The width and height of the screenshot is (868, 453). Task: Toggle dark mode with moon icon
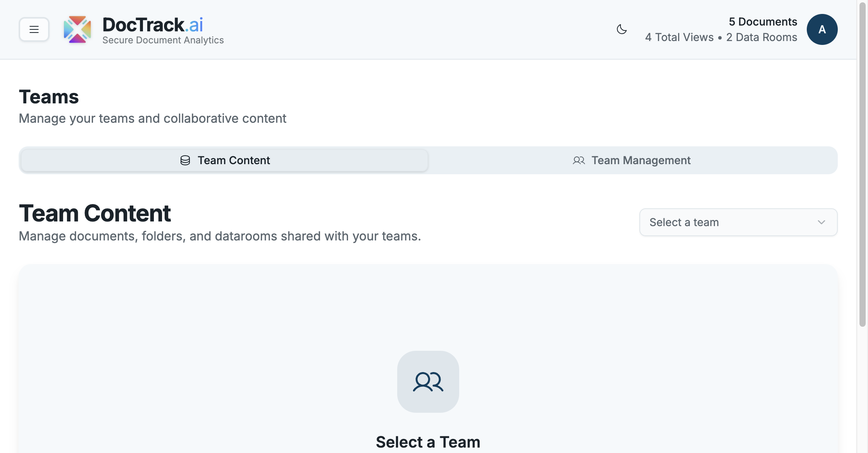click(x=622, y=29)
